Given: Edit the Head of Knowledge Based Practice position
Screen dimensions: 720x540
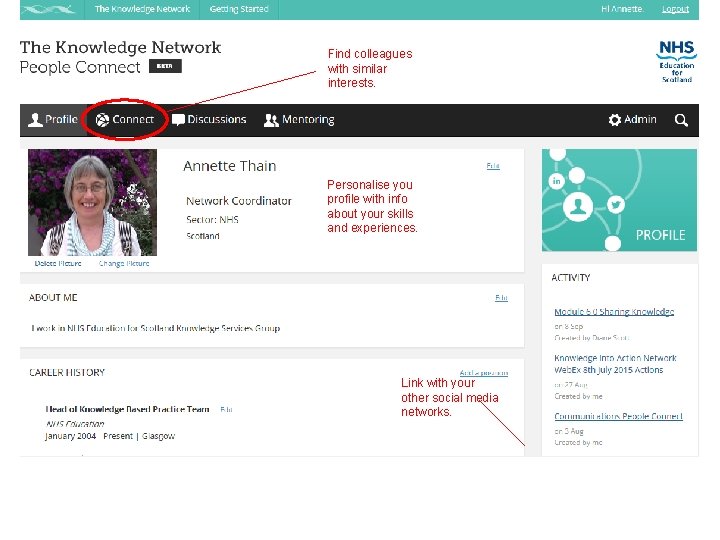Looking at the screenshot, I should pos(226,409).
